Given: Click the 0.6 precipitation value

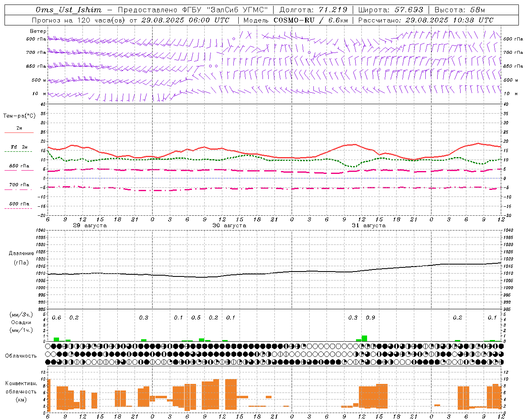Looking at the screenshot, I should click(57, 318).
